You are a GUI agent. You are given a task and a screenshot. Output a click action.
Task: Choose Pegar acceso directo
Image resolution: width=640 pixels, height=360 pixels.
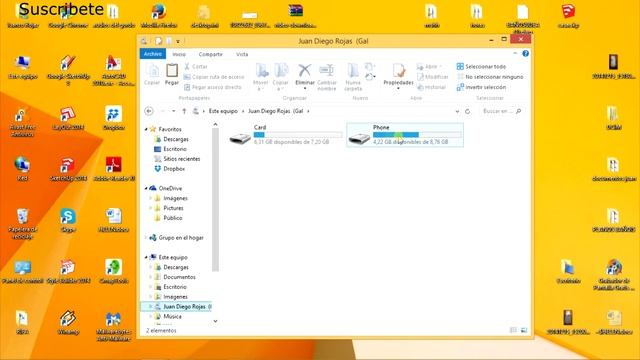pyautogui.click(x=213, y=87)
